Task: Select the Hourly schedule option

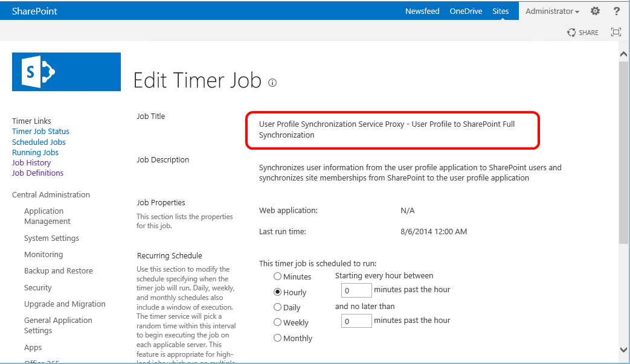Action: pyautogui.click(x=277, y=292)
